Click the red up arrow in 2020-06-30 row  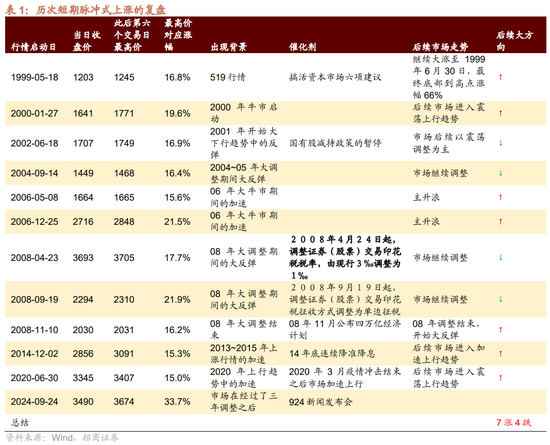[x=501, y=378]
